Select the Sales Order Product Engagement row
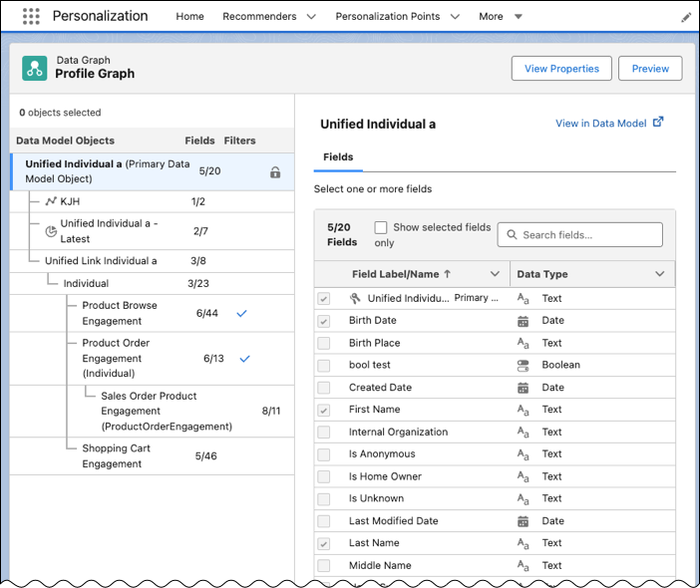 [x=153, y=411]
